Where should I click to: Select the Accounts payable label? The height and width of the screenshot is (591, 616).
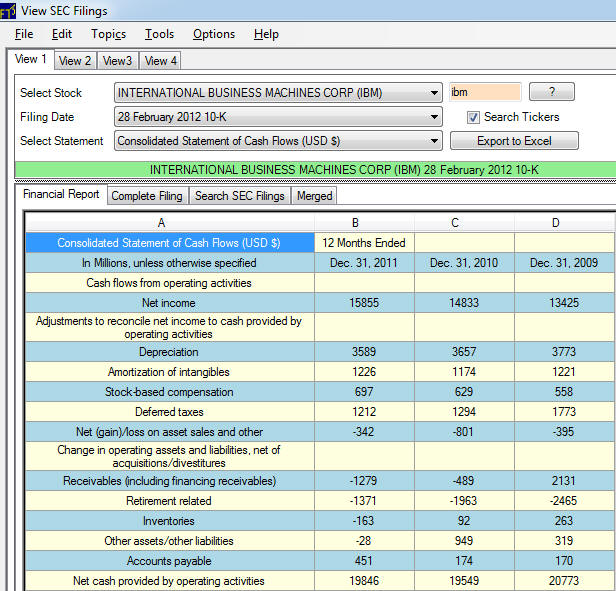pos(170,561)
